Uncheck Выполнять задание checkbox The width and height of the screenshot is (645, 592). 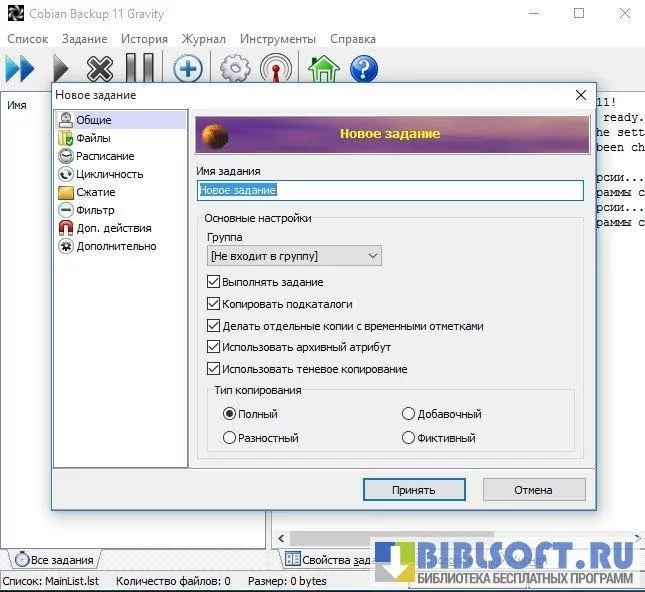pos(213,282)
